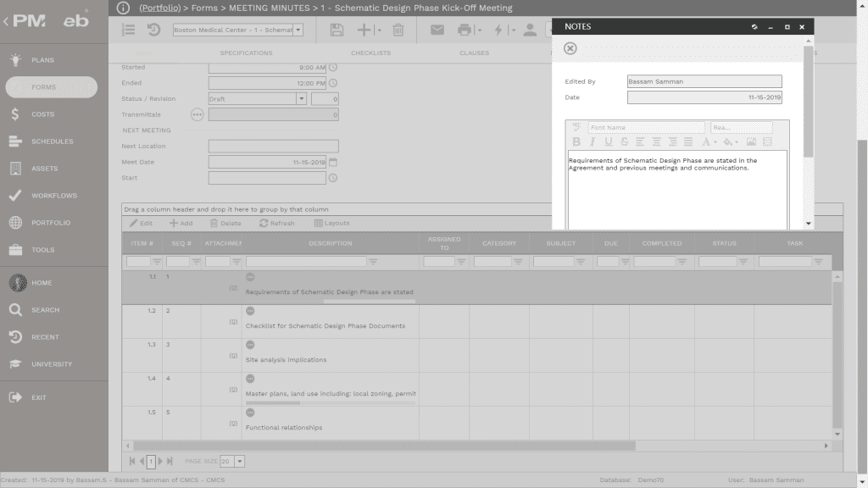Add a new record with plus icon
Image resolution: width=868 pixels, height=488 pixels.
(x=364, y=30)
